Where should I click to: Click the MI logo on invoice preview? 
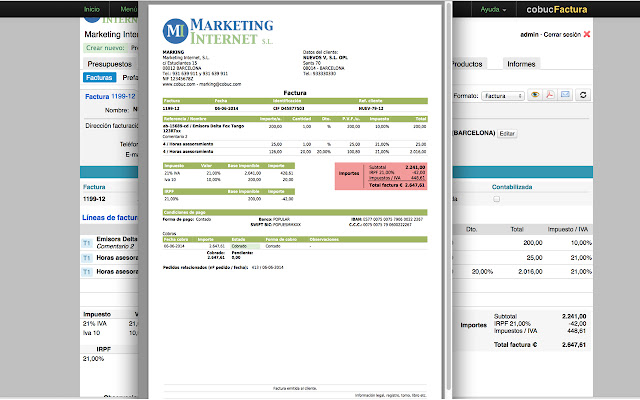click(179, 29)
